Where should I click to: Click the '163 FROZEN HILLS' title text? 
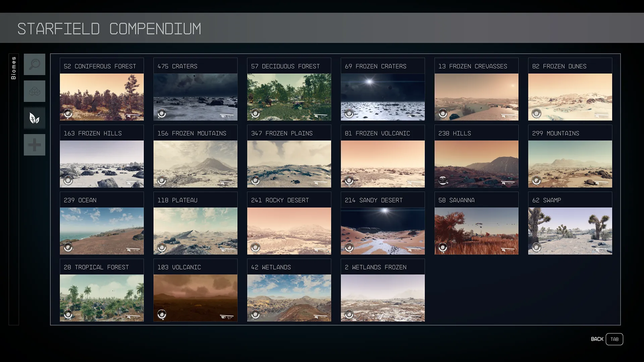[x=93, y=133]
